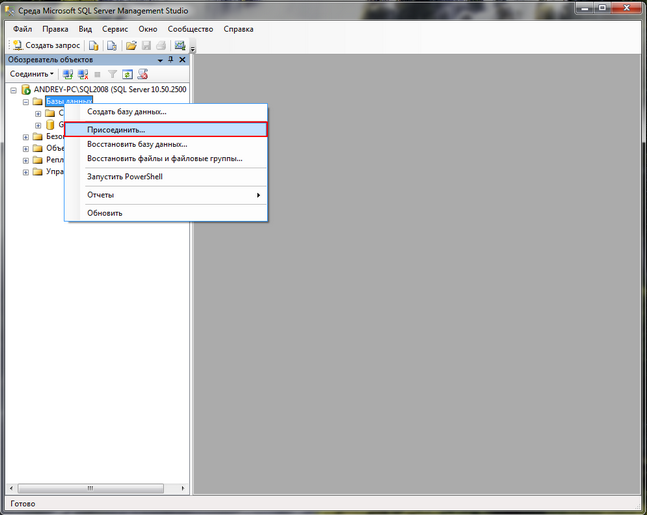Open the Правка menu

click(55, 29)
